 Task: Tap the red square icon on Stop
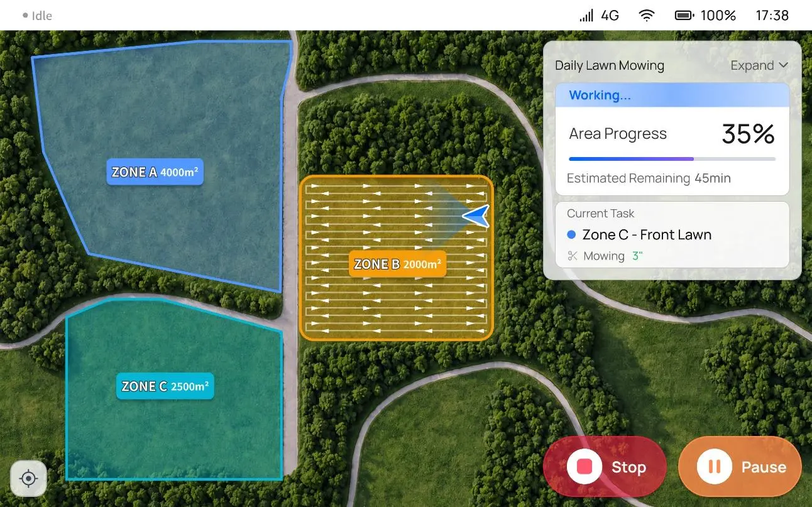[584, 467]
